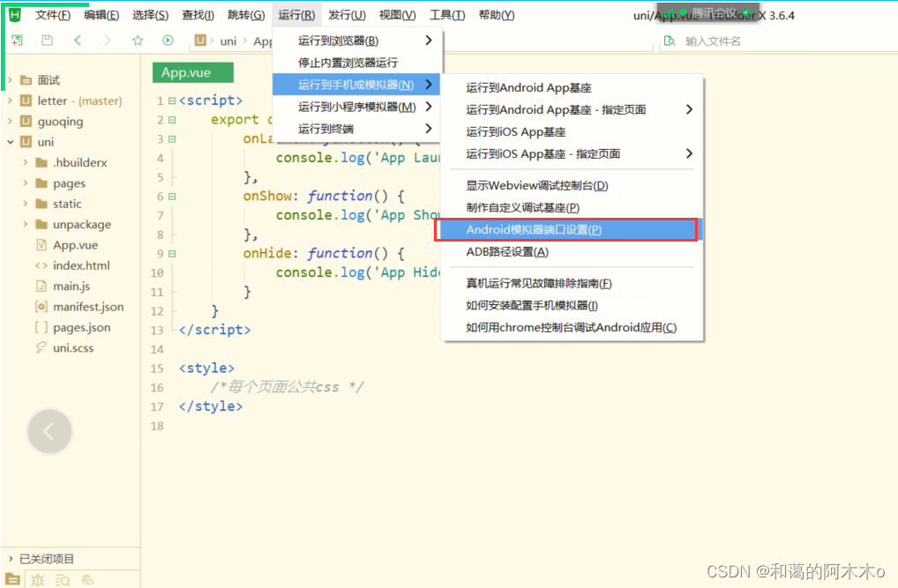Click the uni breadcrumb segment
898x588 pixels.
click(228, 41)
